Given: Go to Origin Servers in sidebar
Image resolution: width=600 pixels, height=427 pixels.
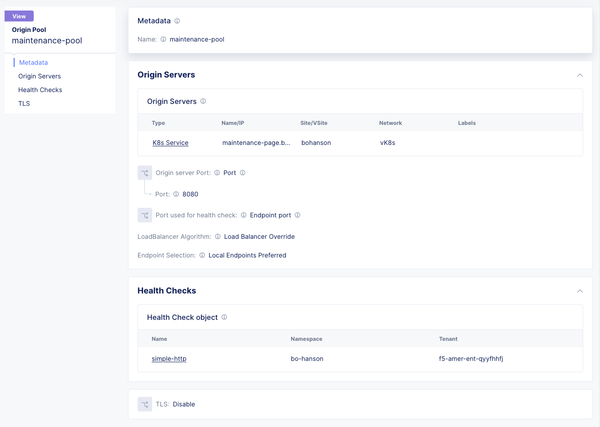Looking at the screenshot, I should [40, 76].
